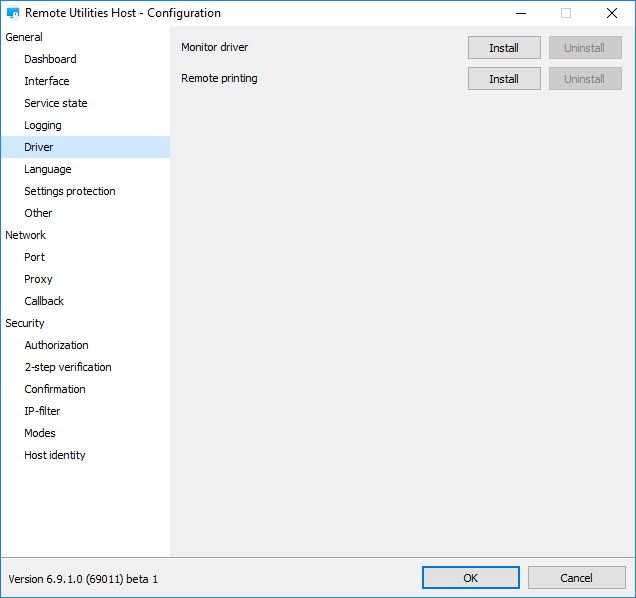The width and height of the screenshot is (636, 598).
Task: Open 2-step verification settings
Action: 68,367
